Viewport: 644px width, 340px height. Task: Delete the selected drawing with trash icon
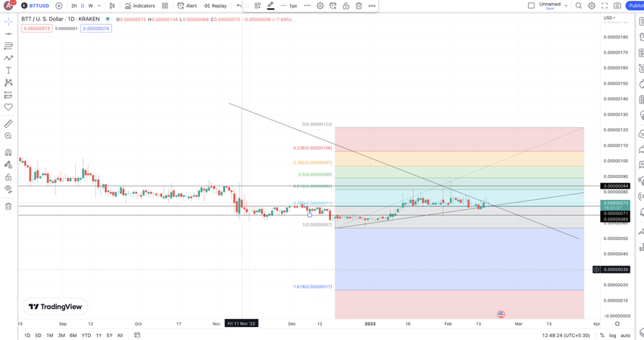click(x=358, y=6)
